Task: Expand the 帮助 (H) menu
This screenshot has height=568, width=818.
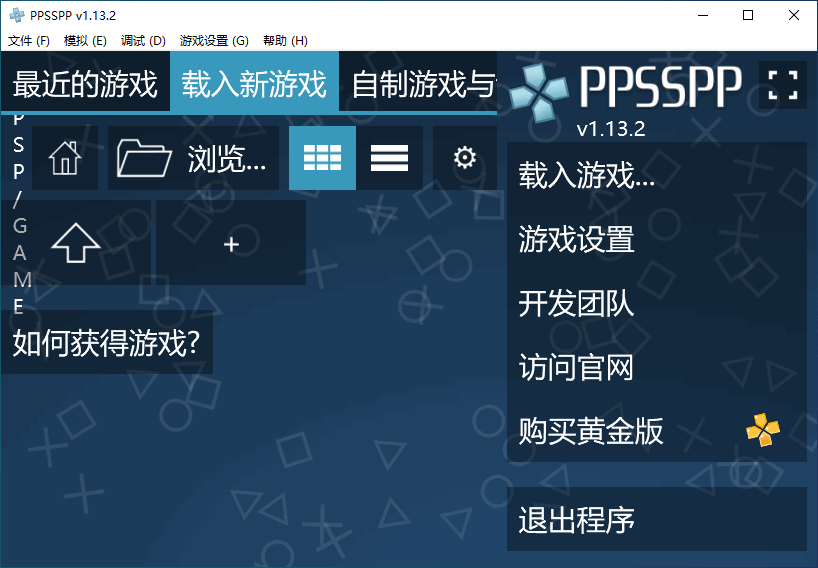Action: point(285,41)
